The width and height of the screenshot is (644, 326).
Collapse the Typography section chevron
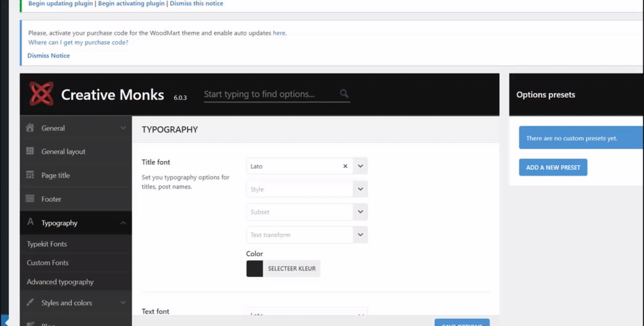123,223
